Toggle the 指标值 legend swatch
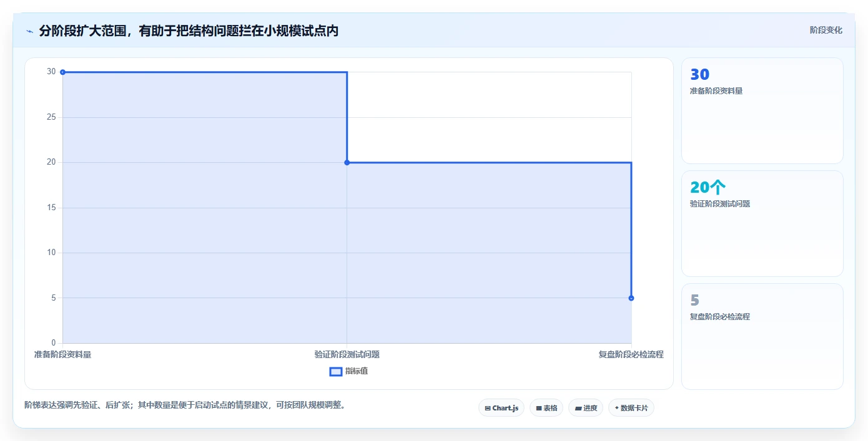The image size is (868, 441). pyautogui.click(x=336, y=371)
